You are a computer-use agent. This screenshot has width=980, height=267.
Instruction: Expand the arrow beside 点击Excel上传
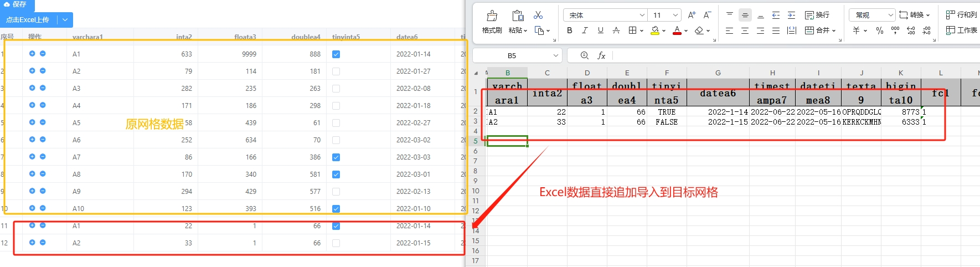click(65, 20)
